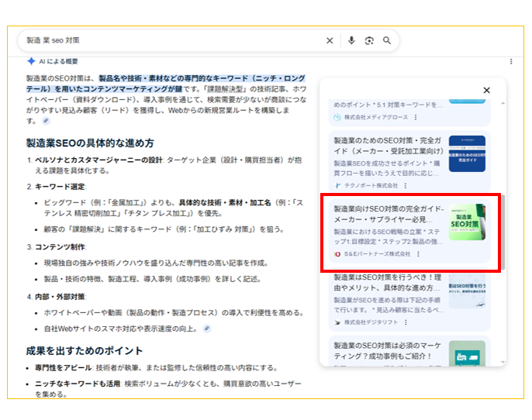
Task: Click the 製造業SEOを成功させるポイント snippet text
Action: (x=387, y=168)
